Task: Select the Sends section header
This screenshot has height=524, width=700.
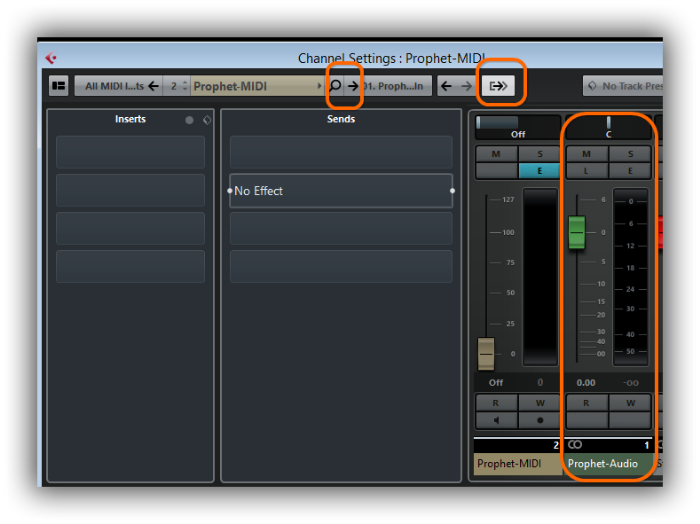Action: coord(341,119)
